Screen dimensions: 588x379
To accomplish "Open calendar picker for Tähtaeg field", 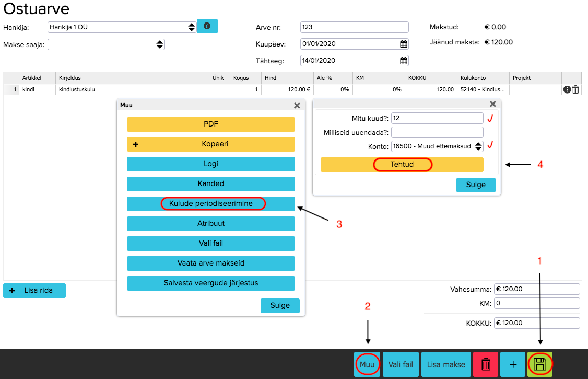I will point(403,61).
